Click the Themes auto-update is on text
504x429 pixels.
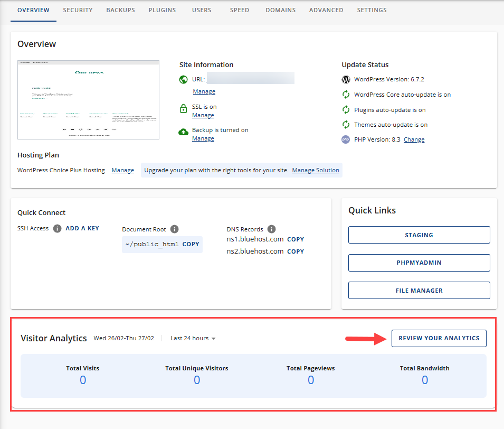point(391,125)
